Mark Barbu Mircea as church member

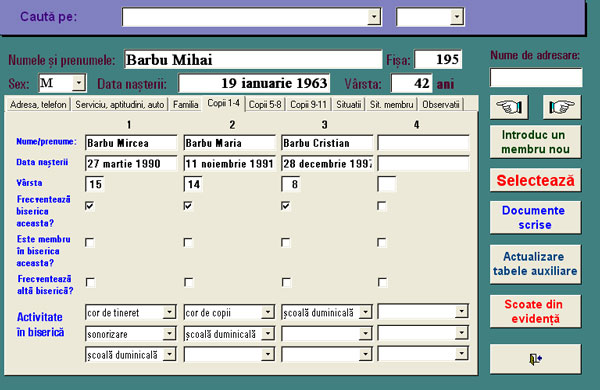(90, 242)
